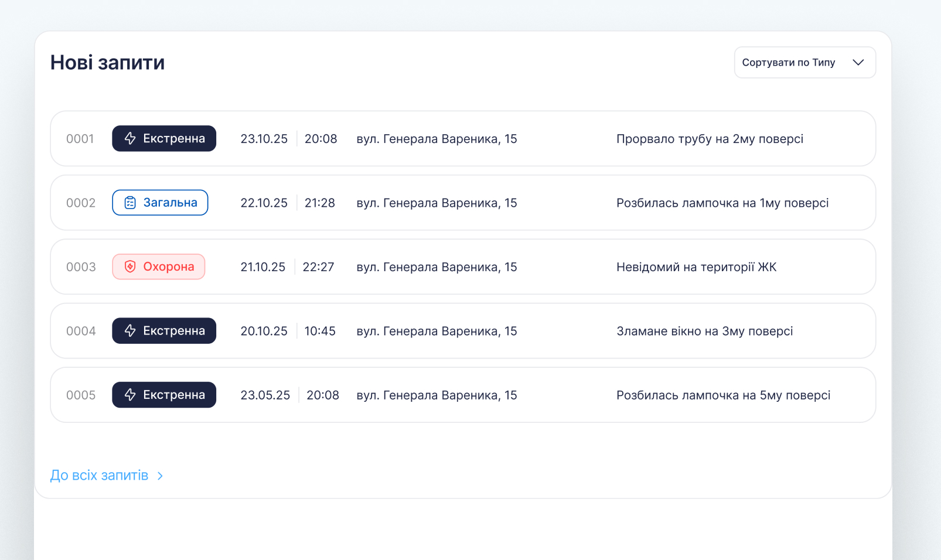Select the Загальна type badge
The width and height of the screenshot is (941, 560).
[x=160, y=203]
